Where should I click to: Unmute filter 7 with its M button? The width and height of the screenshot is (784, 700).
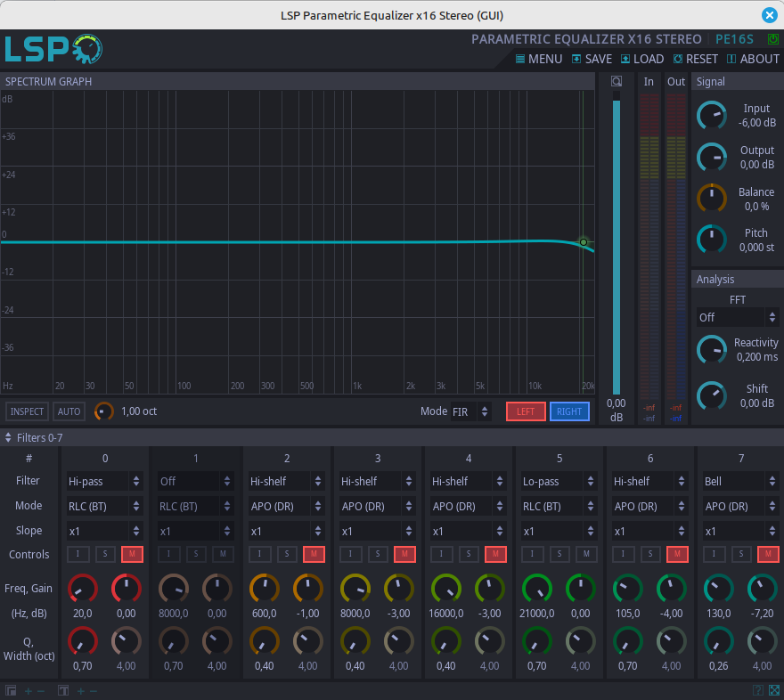(768, 554)
